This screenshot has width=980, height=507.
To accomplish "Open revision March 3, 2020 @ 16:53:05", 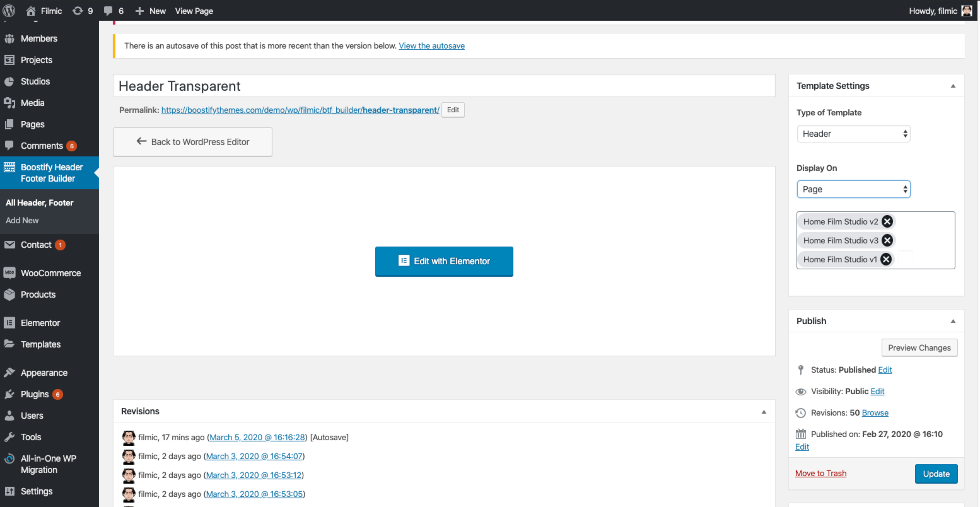I will click(x=254, y=494).
